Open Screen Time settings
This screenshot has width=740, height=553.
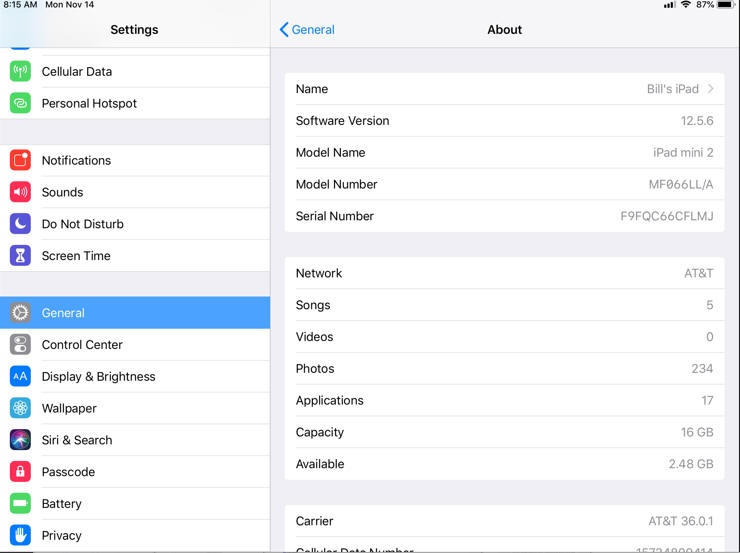(x=135, y=256)
